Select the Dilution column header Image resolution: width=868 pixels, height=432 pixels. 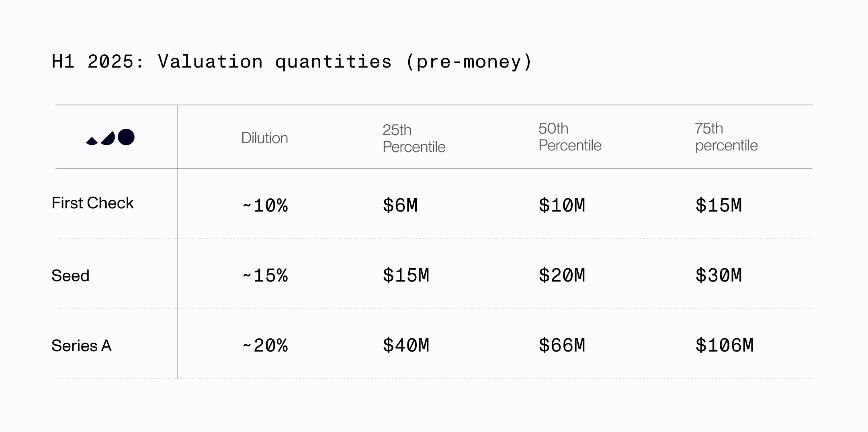[264, 138]
